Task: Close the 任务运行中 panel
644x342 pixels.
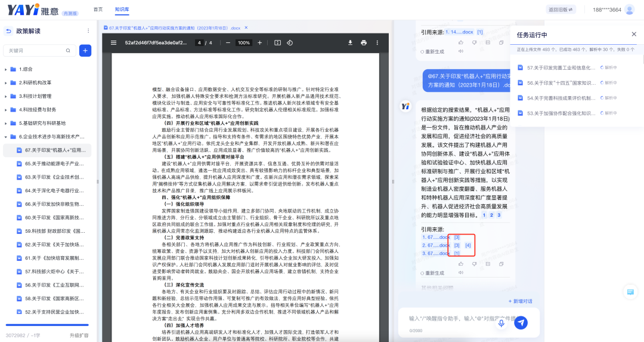Action: coord(634,34)
